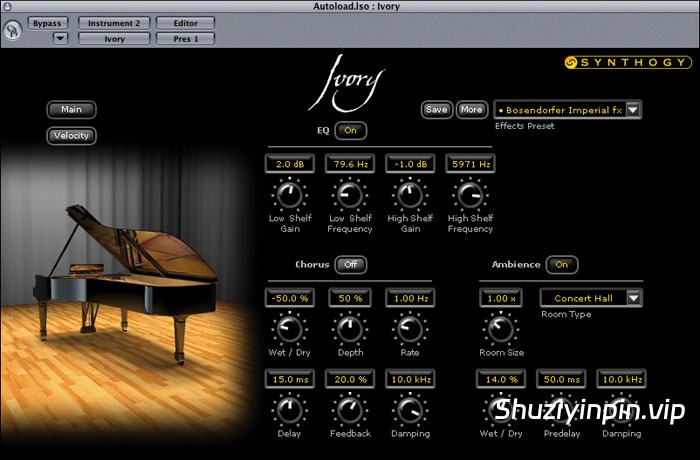The image size is (700, 460).
Task: Click the Chorus Feedback knob
Action: coord(350,410)
